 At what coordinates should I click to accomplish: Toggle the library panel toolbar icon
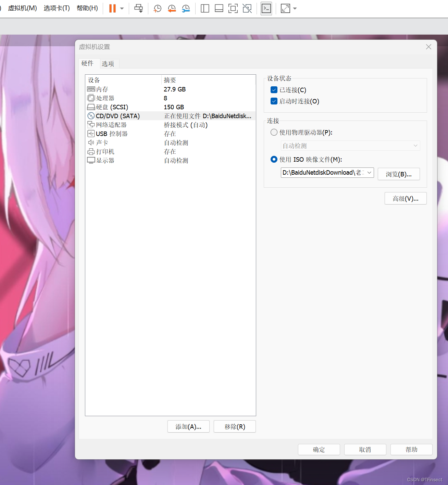point(204,8)
